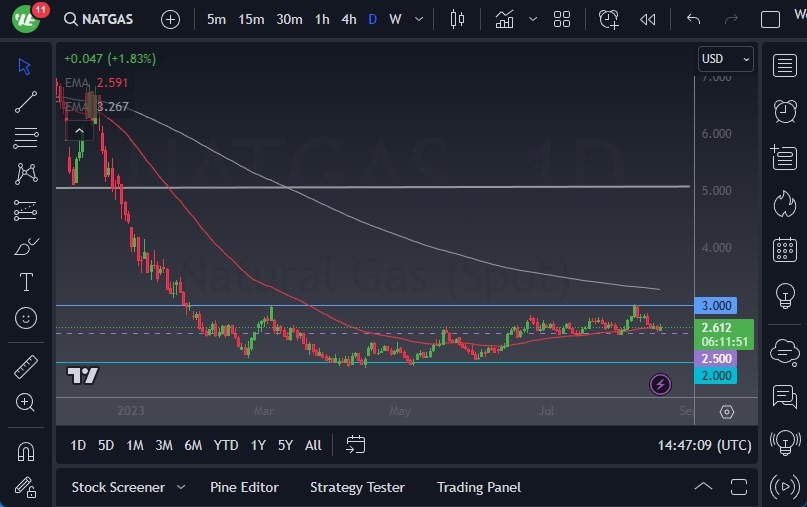
Task: Select the trend line drawing tool
Action: tap(26, 102)
